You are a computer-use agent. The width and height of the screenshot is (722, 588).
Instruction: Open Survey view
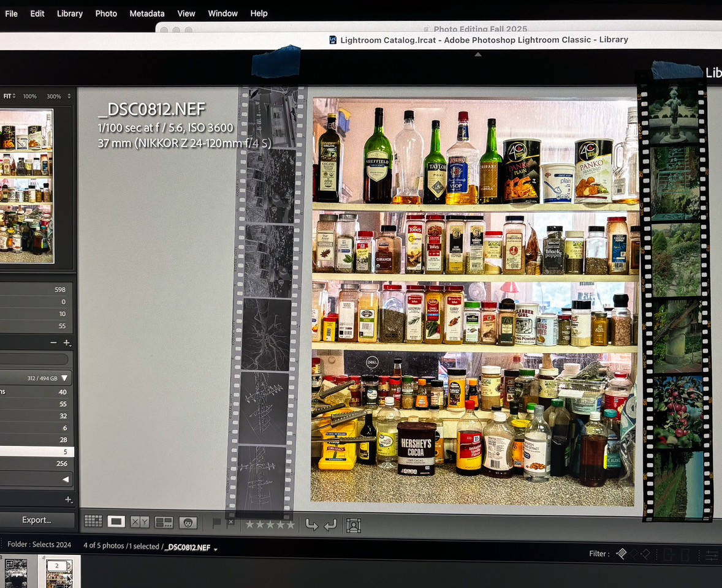[164, 522]
